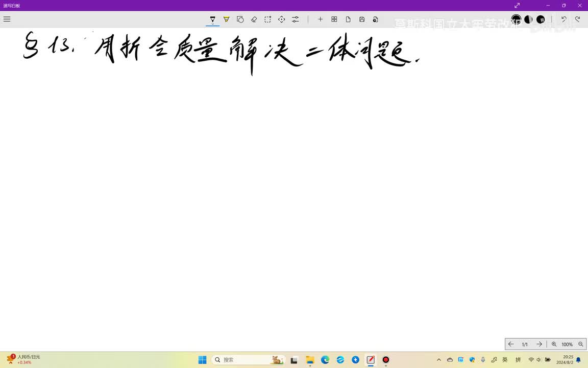Image resolution: width=588 pixels, height=368 pixels.
Task: Open the hamburger menu
Action: pyautogui.click(x=7, y=19)
